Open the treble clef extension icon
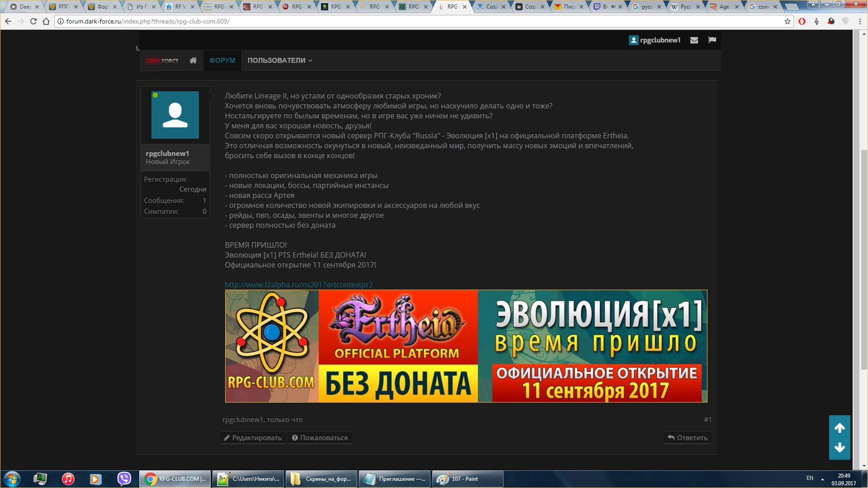The height and width of the screenshot is (488, 868). [x=816, y=21]
